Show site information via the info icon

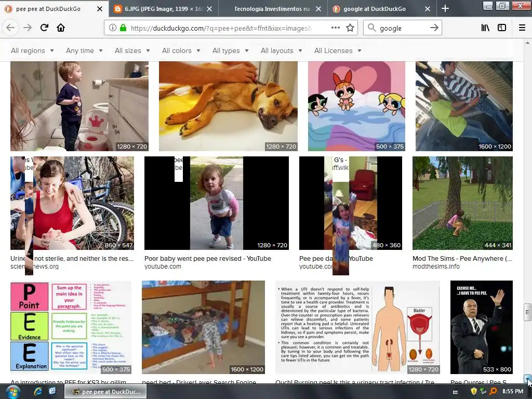click(x=113, y=28)
